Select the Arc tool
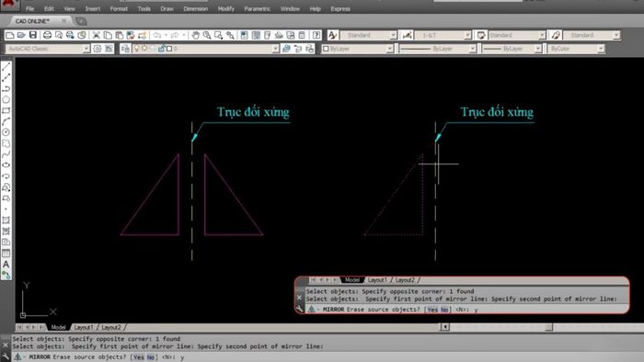The image size is (644, 362). [x=6, y=122]
